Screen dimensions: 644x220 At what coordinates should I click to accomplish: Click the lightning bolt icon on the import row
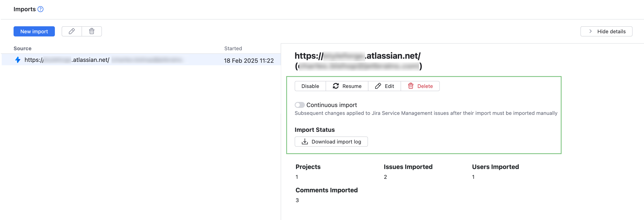point(18,60)
